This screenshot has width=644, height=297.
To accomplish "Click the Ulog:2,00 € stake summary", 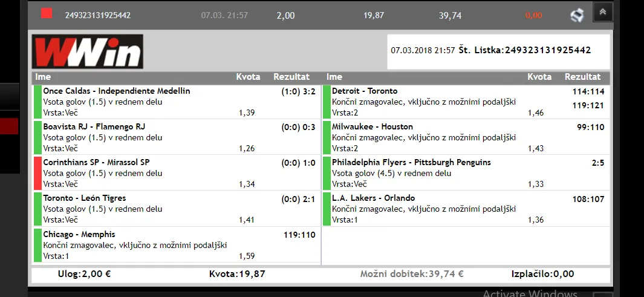I will pos(84,274).
